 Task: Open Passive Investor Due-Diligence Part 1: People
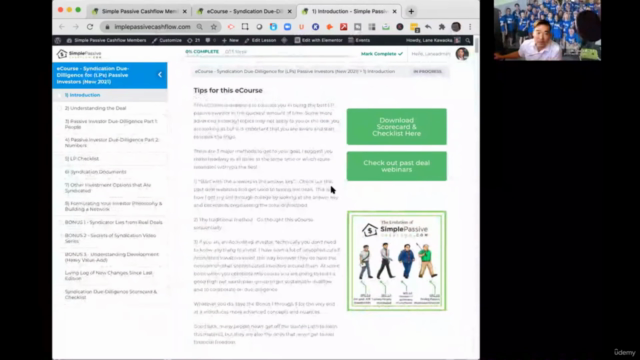[110, 124]
